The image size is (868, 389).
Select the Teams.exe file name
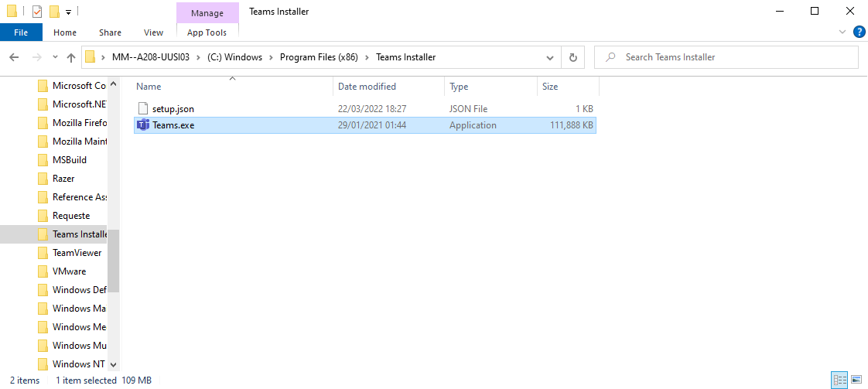173,125
